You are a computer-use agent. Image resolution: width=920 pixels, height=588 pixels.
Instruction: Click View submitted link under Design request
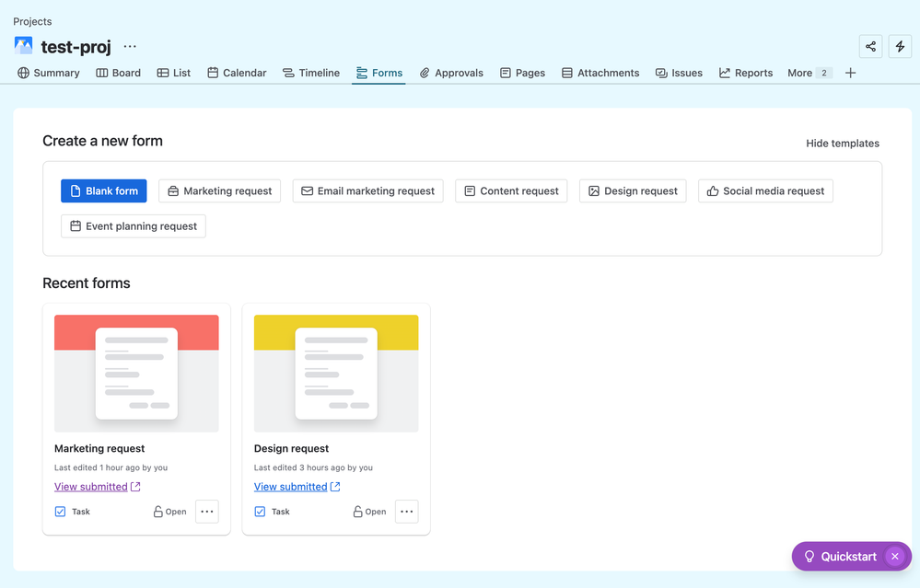297,487
